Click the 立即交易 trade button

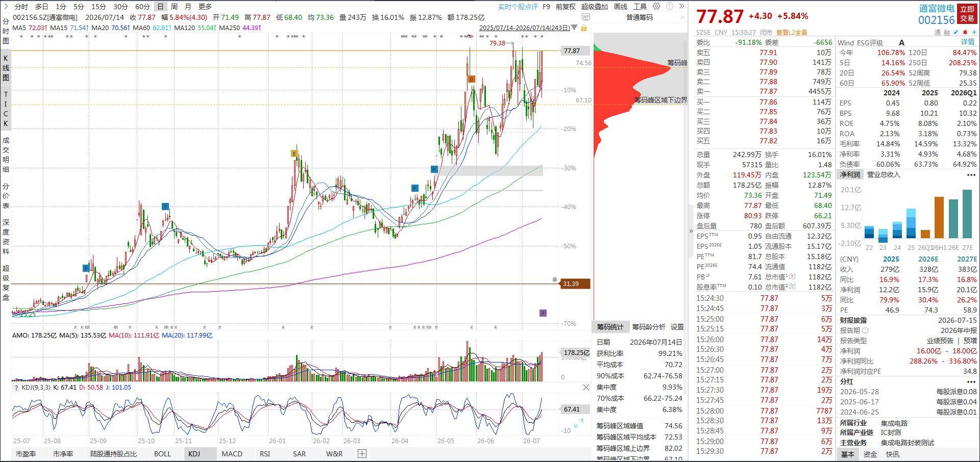point(967,14)
